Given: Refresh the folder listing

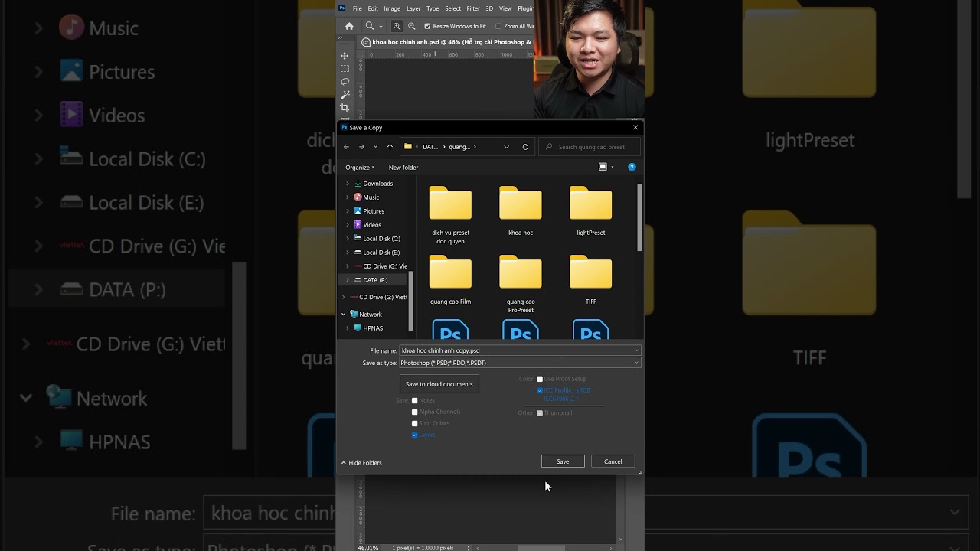Looking at the screenshot, I should click(x=525, y=147).
